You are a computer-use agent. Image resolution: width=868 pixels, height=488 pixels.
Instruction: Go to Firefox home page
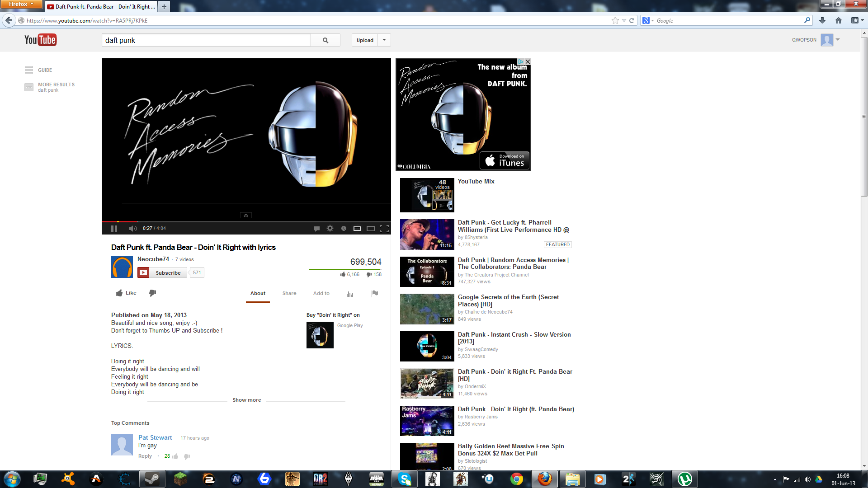click(x=839, y=20)
